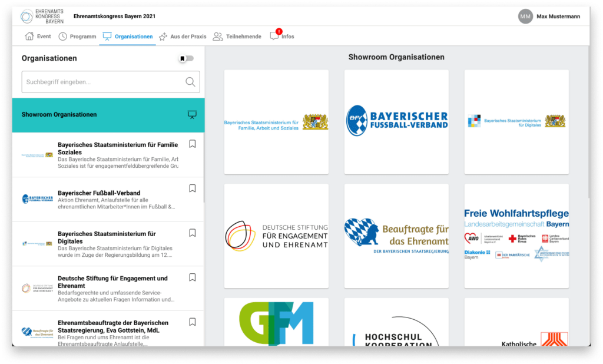This screenshot has height=364, width=603.
Task: Click the search magnifier icon in the sidebar
Action: pos(190,82)
